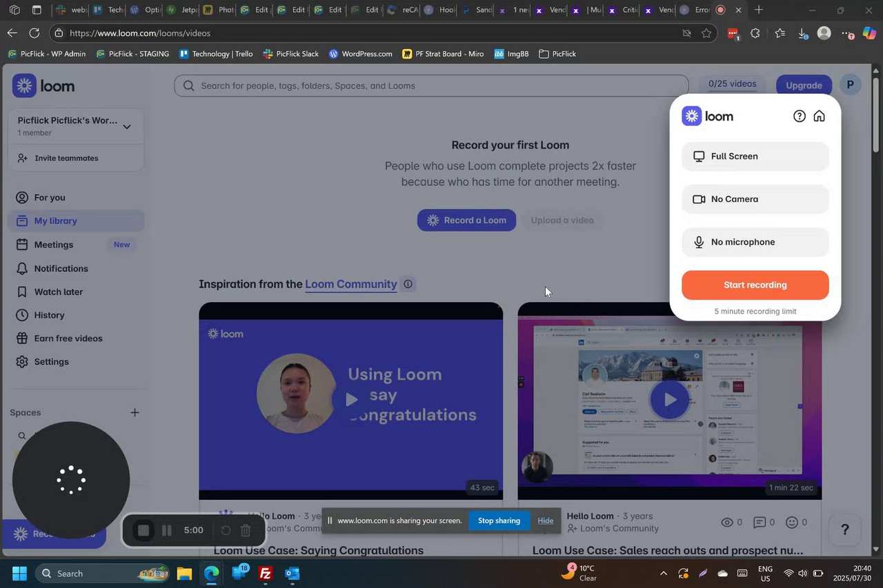Click reactions smiley on Sales video
The image size is (883, 588).
coord(792,523)
